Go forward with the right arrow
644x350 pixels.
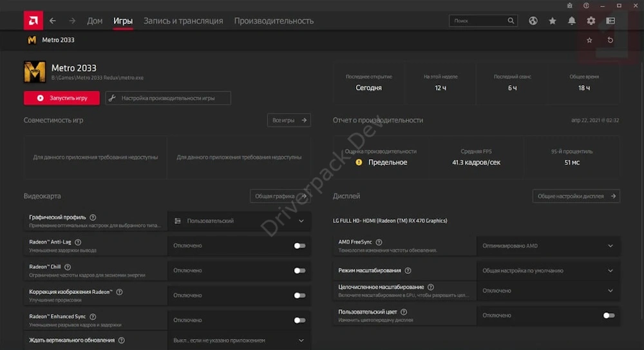72,21
